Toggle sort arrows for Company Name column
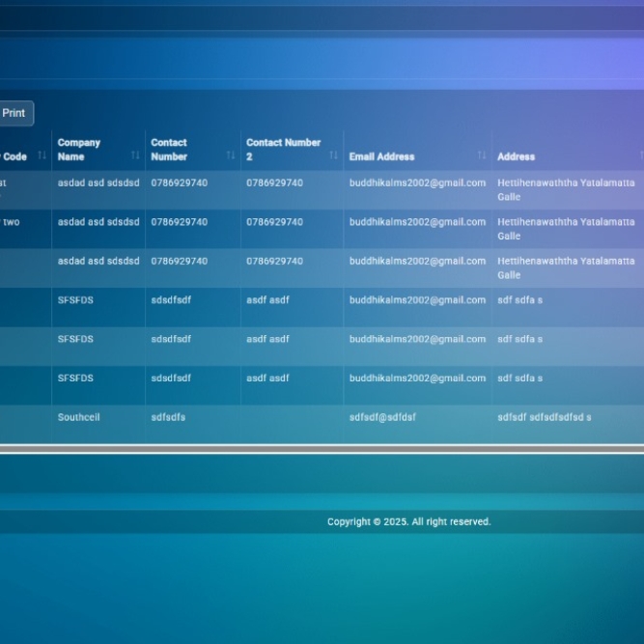This screenshot has width=644, height=644. coord(135,155)
